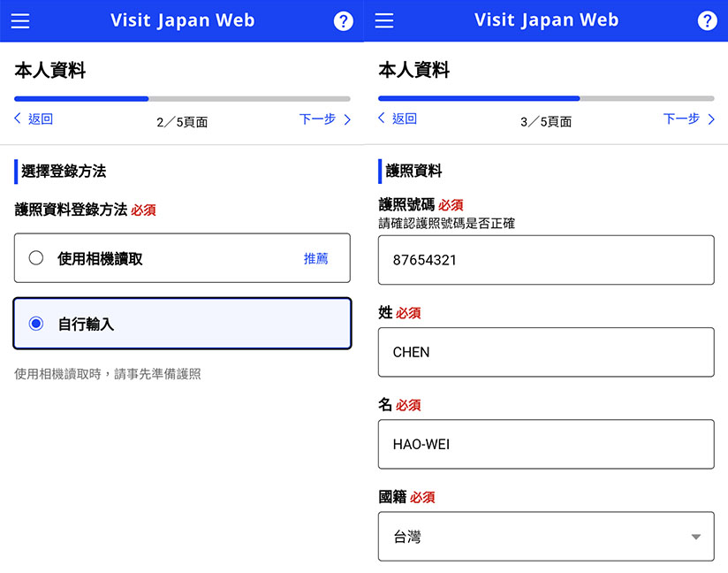This screenshot has height=573, width=728.
Task: Click the 護照資料 section heading
Action: (x=413, y=171)
